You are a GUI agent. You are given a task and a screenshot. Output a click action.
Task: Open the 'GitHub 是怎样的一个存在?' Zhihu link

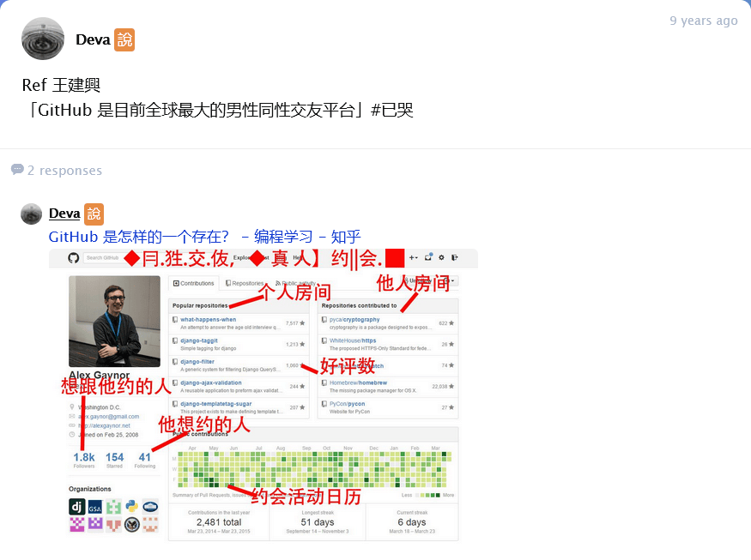[204, 237]
